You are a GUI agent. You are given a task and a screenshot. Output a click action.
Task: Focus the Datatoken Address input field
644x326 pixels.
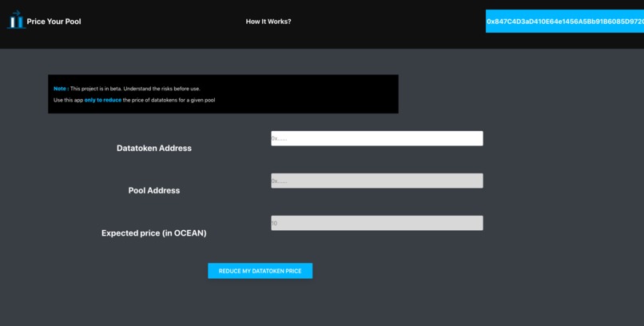click(377, 138)
